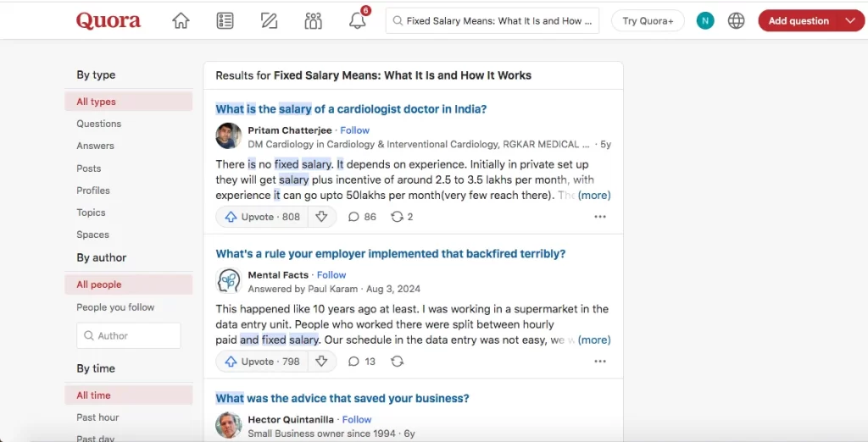Click the Try Quora+ button
Screen dimensions: 868x442
click(x=648, y=21)
